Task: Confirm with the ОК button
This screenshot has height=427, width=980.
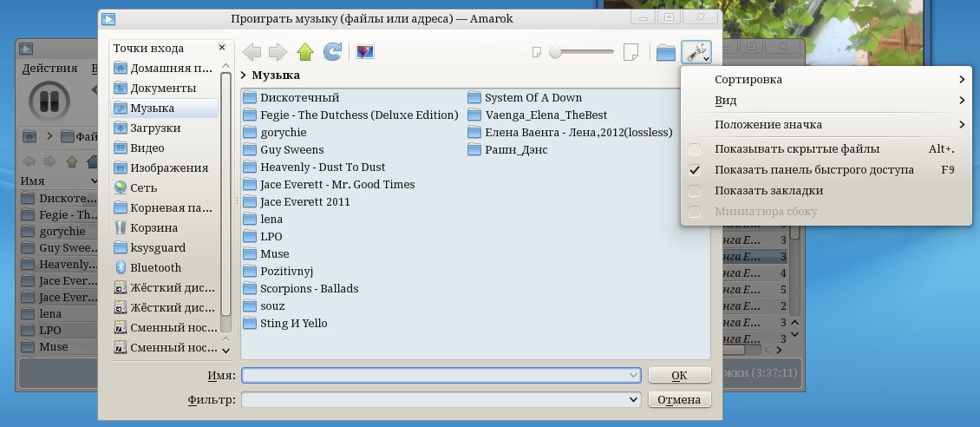Action: pos(679,376)
